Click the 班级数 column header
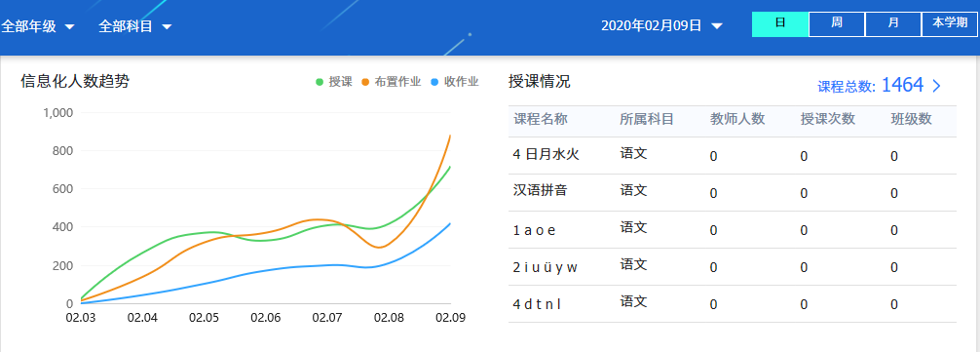 [x=911, y=119]
